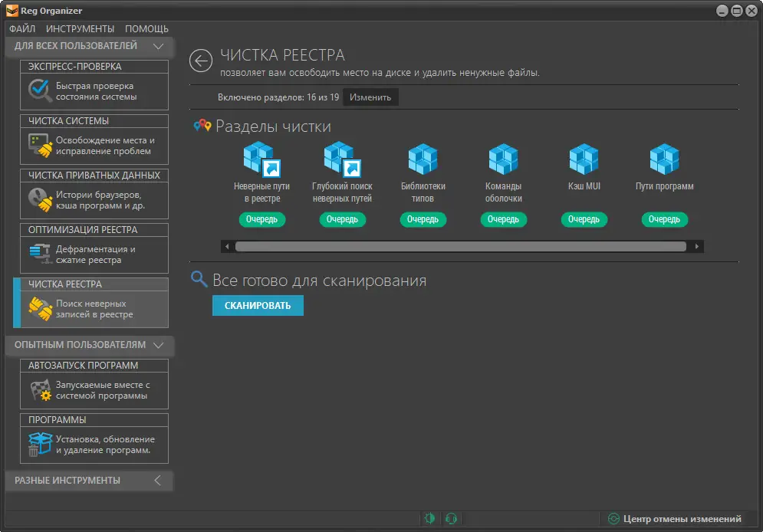The image size is (763, 532).
Task: Click the Reg Organizer title bar app icon
Action: click(x=12, y=11)
